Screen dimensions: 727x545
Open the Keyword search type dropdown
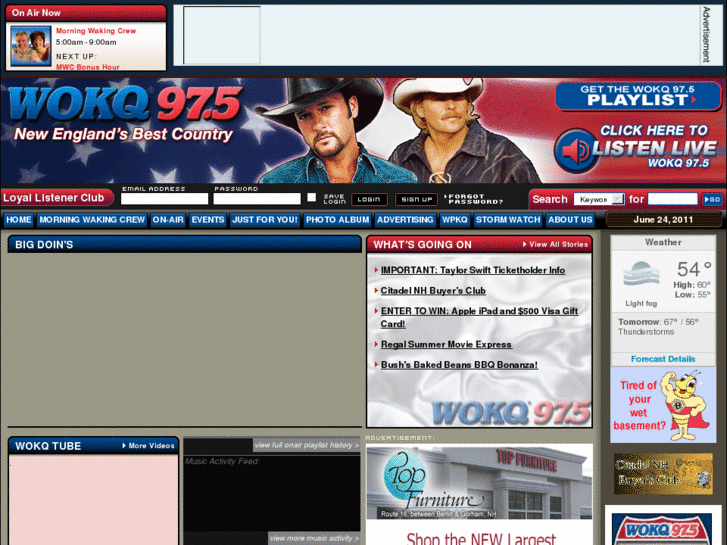pyautogui.click(x=599, y=199)
